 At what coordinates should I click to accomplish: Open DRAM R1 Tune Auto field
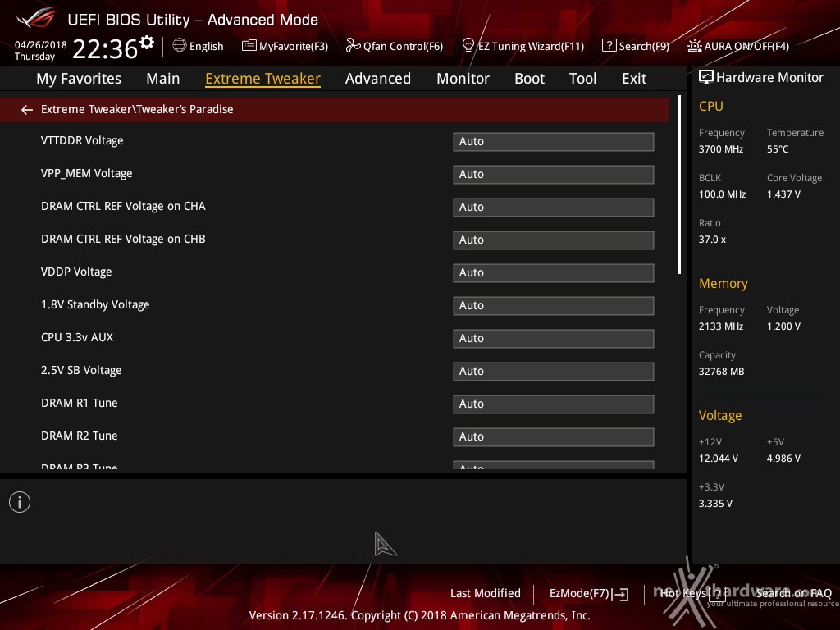pos(554,404)
